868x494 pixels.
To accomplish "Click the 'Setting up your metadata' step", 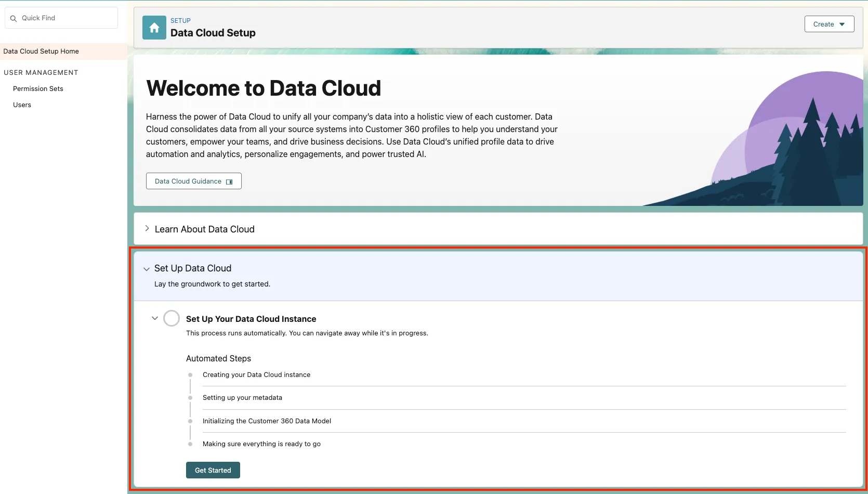I will click(242, 398).
